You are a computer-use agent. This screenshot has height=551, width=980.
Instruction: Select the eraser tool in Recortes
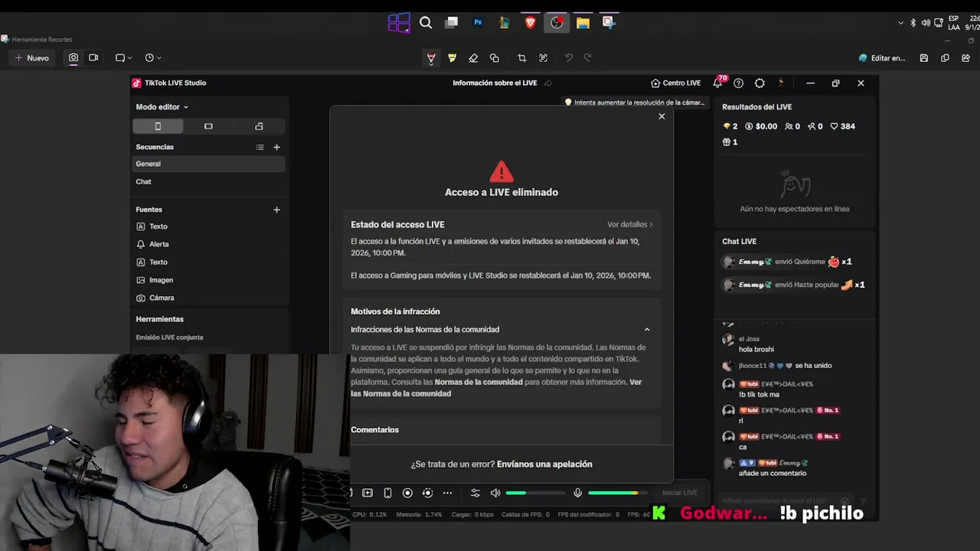(473, 58)
